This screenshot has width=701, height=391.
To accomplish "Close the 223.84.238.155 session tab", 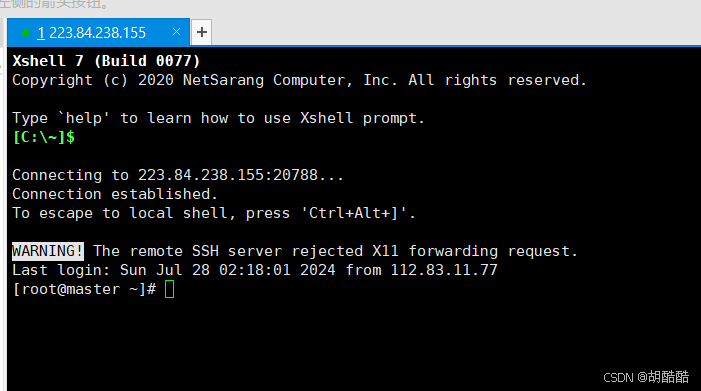I will pos(177,32).
